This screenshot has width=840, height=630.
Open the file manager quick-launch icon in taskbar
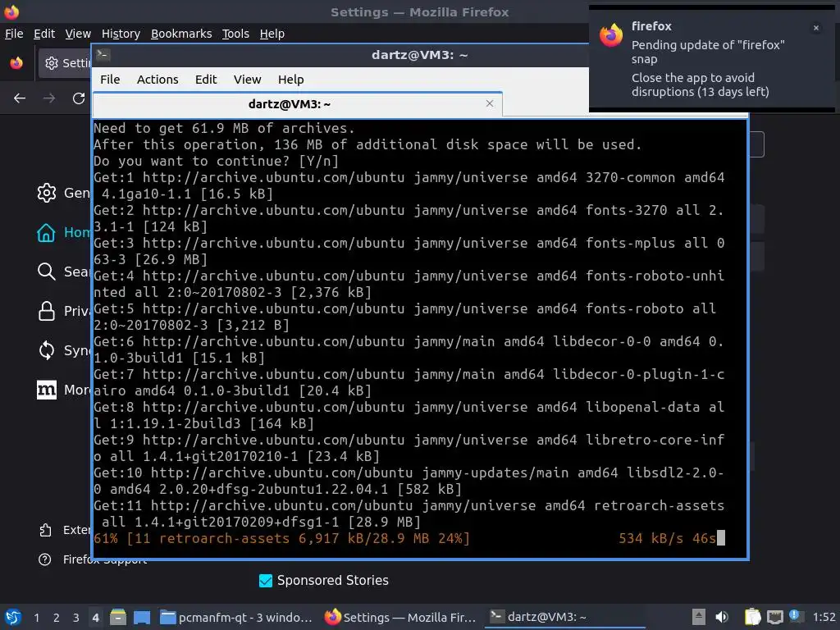[x=118, y=618]
